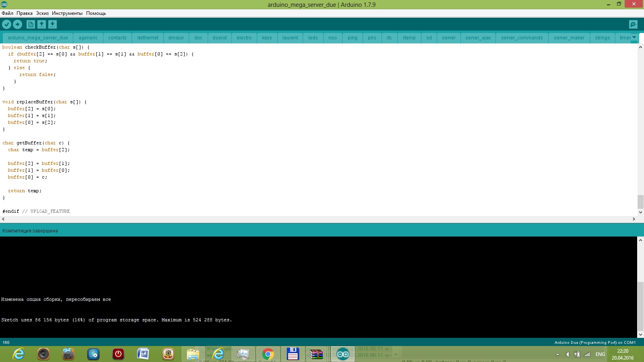644x362 pixels.
Task: Click the ENG input language indicator
Action: (600, 354)
